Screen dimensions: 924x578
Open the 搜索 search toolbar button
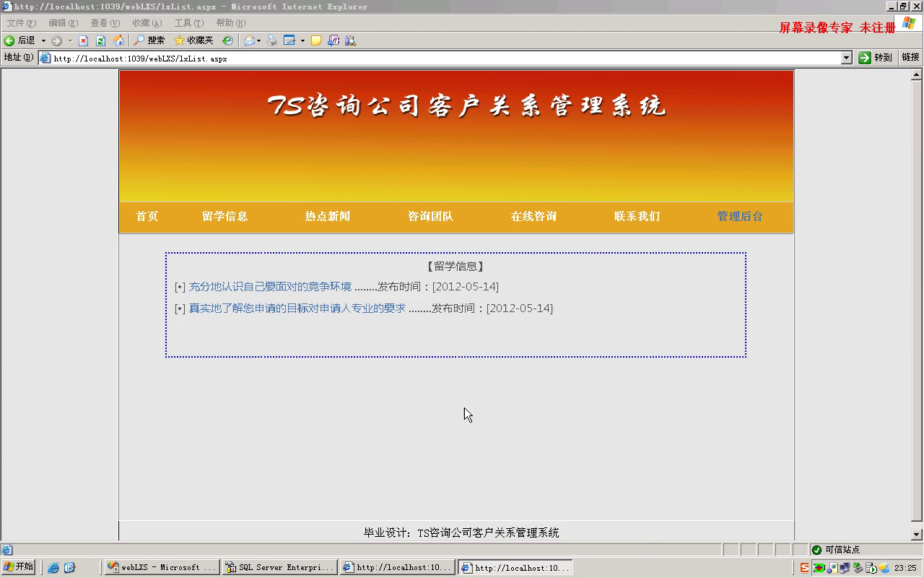pos(149,40)
